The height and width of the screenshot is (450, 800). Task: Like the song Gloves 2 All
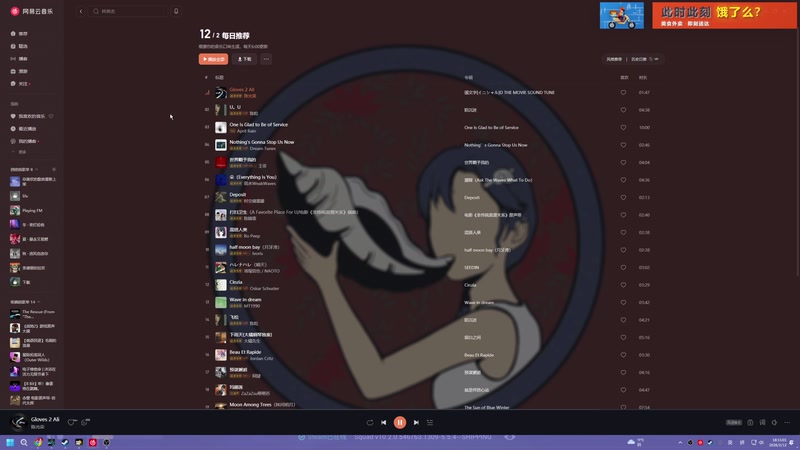pos(623,93)
